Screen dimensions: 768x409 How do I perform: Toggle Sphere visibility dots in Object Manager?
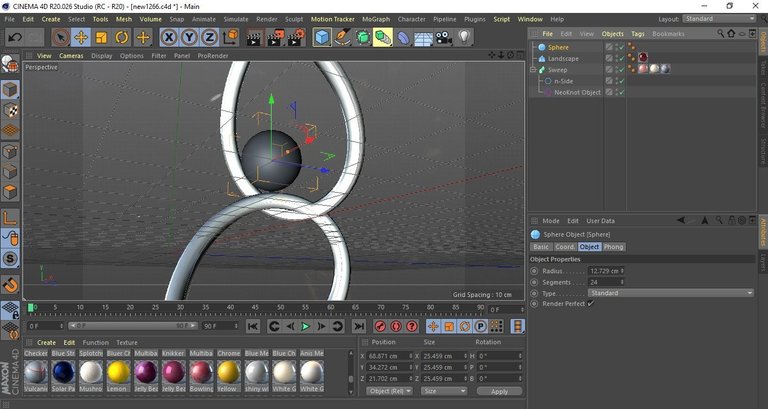click(x=617, y=48)
